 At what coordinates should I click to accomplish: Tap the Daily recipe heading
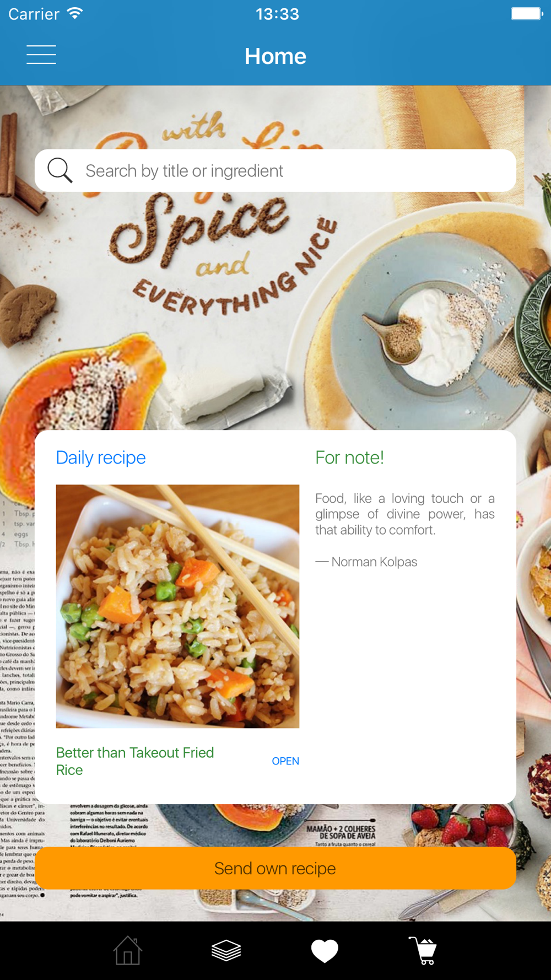pos(101,457)
